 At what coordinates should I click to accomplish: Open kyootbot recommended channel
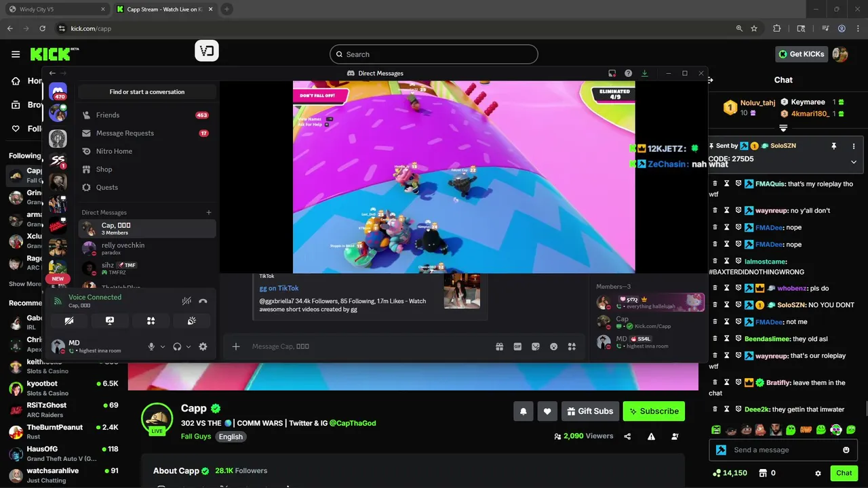64,388
